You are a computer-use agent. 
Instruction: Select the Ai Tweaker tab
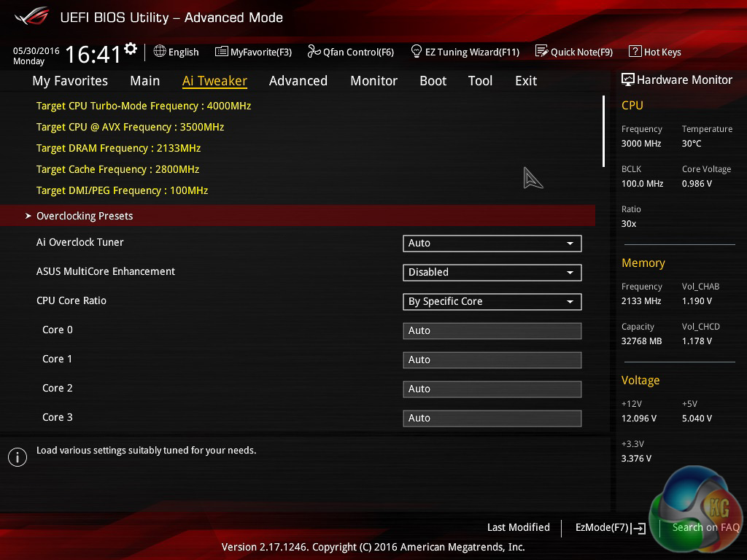pyautogui.click(x=214, y=81)
